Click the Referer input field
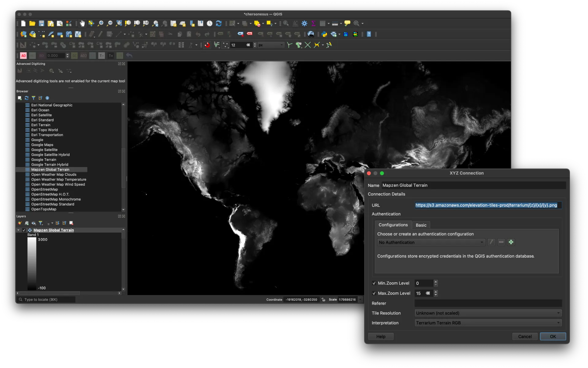Screen dimensions: 588x368 click(488, 303)
